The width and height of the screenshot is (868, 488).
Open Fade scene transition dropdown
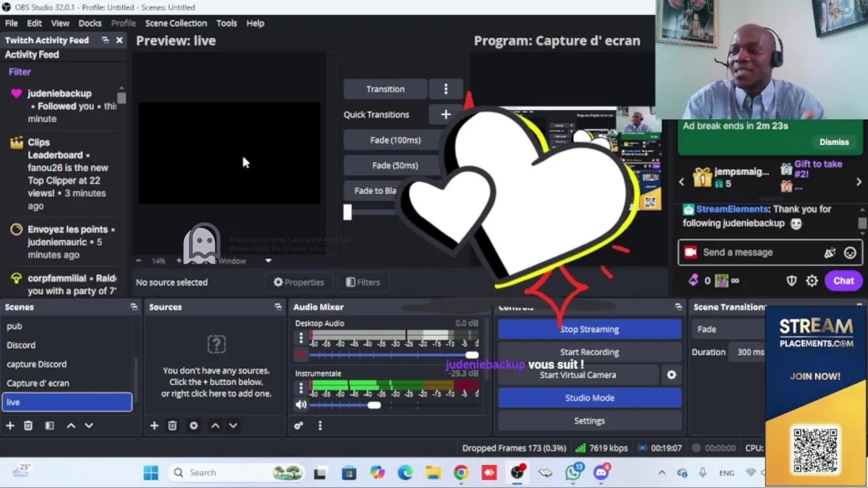click(729, 329)
